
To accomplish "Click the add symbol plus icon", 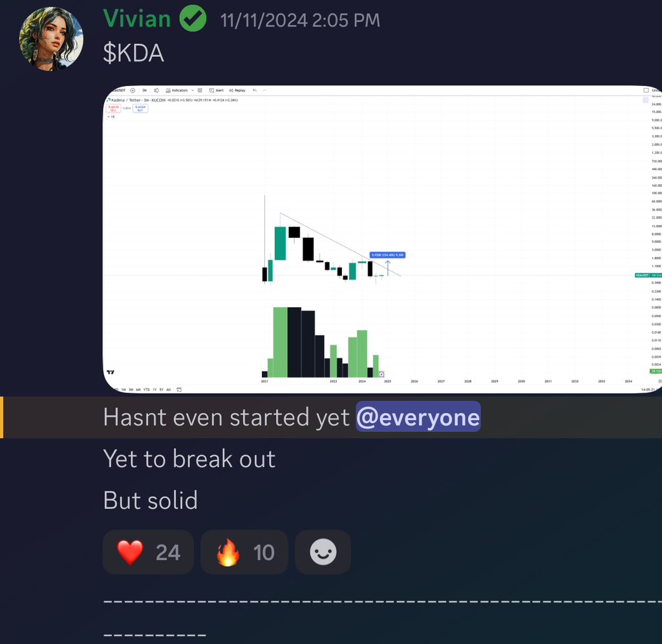I will 133,91.
